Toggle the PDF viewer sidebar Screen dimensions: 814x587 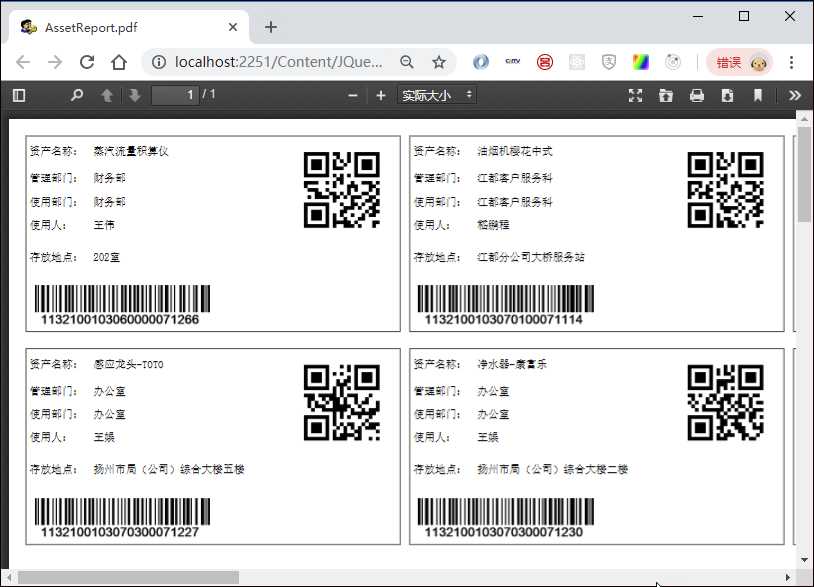coord(19,95)
